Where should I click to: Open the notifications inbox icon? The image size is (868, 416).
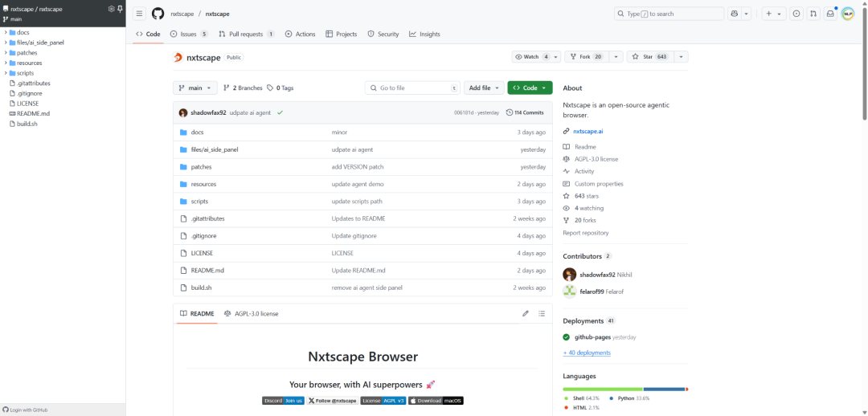click(829, 14)
